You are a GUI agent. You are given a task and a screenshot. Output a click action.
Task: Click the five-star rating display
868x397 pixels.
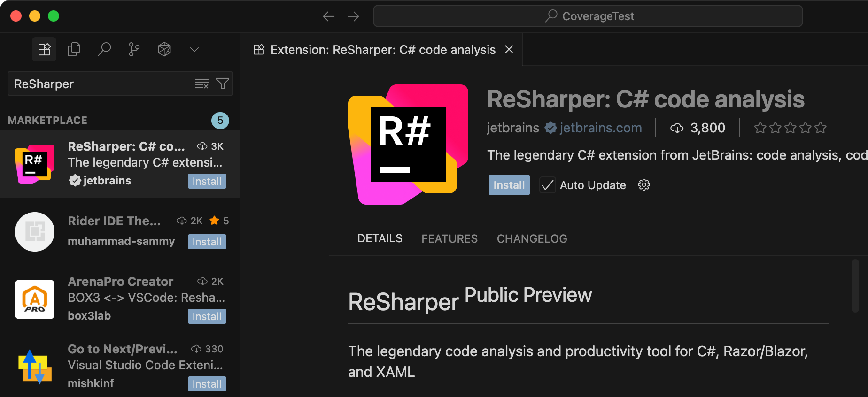coord(790,128)
